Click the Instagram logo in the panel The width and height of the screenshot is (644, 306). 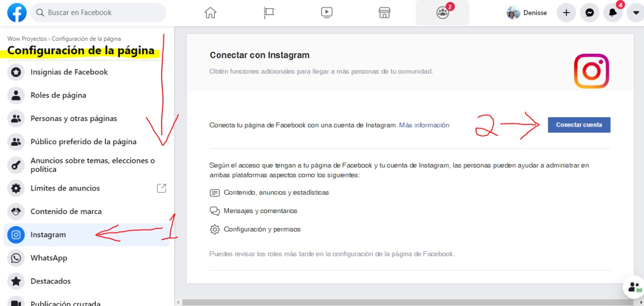[591, 71]
